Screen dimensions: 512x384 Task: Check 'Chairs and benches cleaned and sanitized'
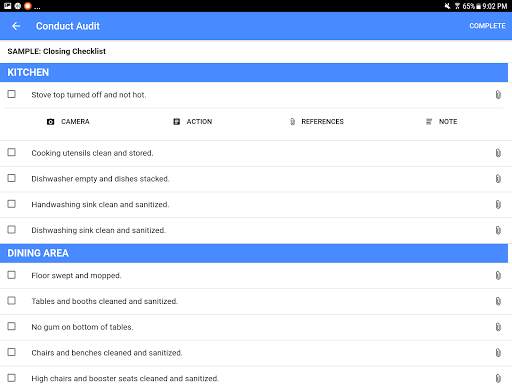coord(12,352)
